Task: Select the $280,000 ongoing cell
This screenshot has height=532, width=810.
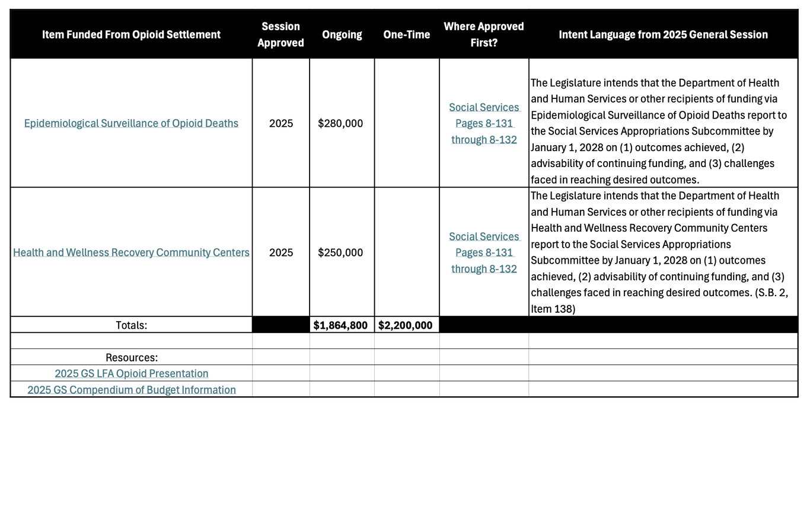Action: point(342,123)
